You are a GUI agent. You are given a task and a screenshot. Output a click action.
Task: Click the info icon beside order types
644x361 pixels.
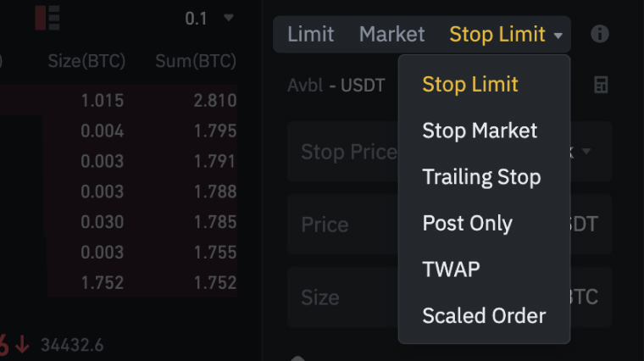600,35
